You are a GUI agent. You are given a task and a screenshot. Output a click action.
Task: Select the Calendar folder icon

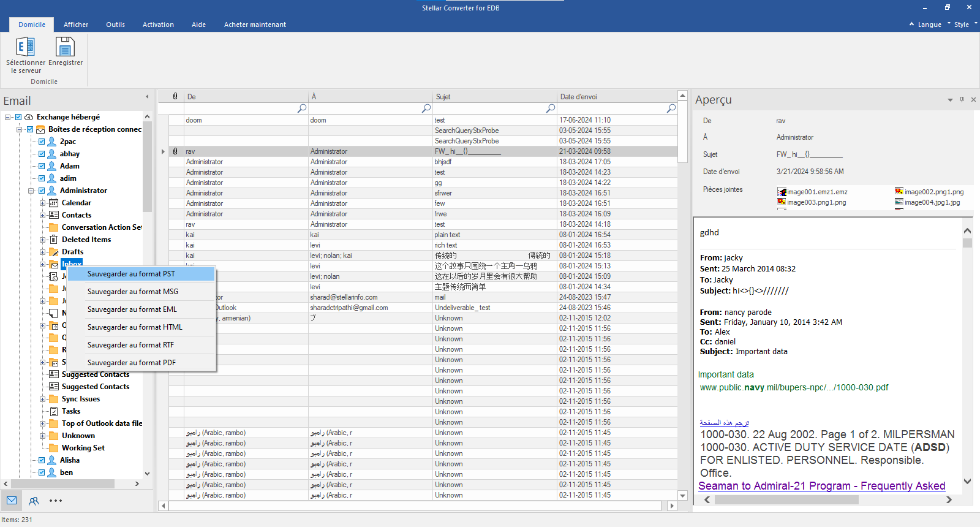(x=54, y=203)
